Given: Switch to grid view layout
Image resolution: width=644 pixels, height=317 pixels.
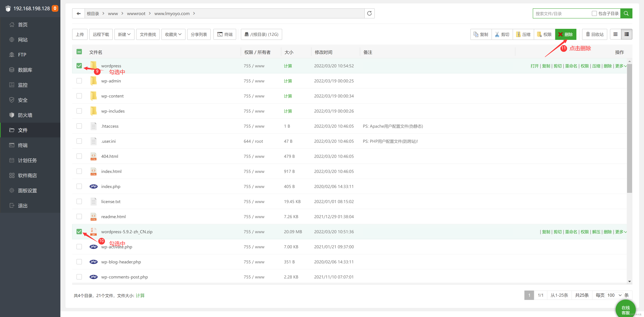Looking at the screenshot, I should (x=615, y=34).
